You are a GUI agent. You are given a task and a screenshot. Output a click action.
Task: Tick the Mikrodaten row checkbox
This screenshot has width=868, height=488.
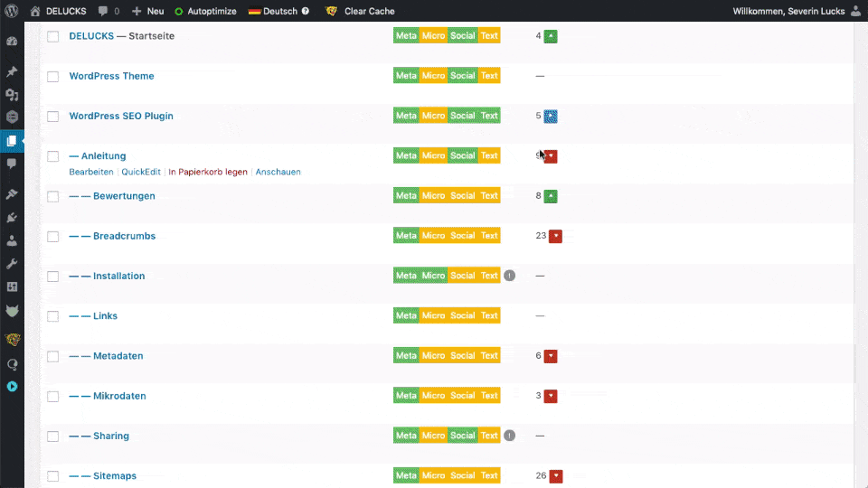tap(52, 396)
